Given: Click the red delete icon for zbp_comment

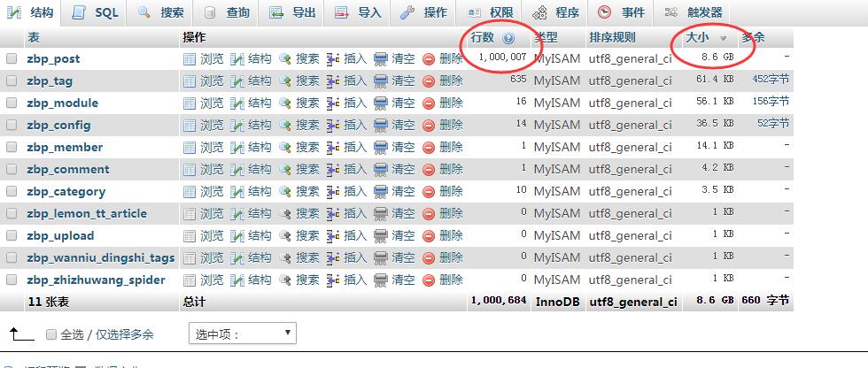Looking at the screenshot, I should 429,170.
